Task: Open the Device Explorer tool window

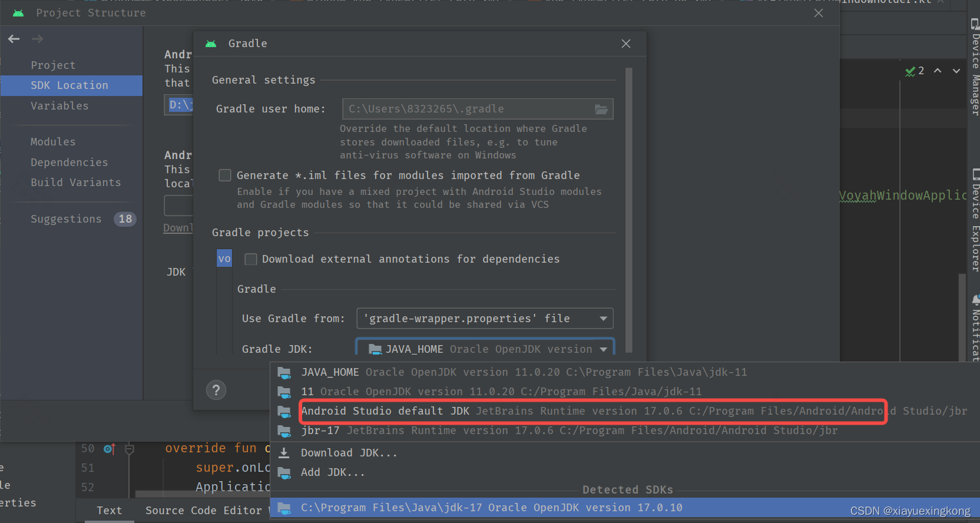Action: click(975, 220)
